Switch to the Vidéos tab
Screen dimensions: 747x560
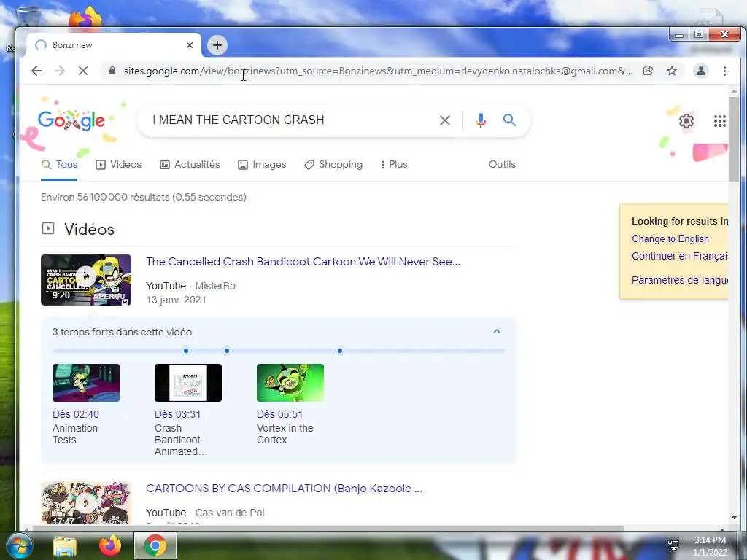coord(119,165)
